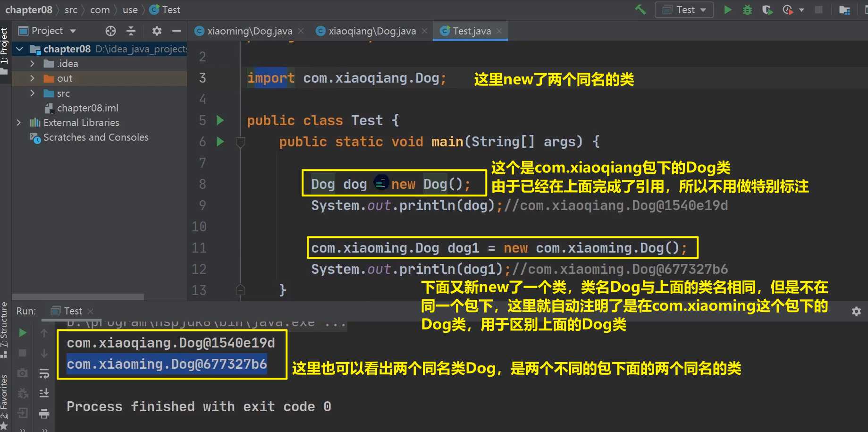The width and height of the screenshot is (868, 432).
Task: Click src breadcrumb in navigation bar
Action: (x=71, y=10)
